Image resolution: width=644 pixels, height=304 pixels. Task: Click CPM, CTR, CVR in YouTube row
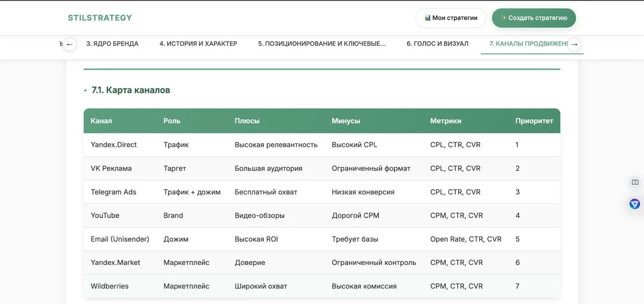pyautogui.click(x=456, y=215)
